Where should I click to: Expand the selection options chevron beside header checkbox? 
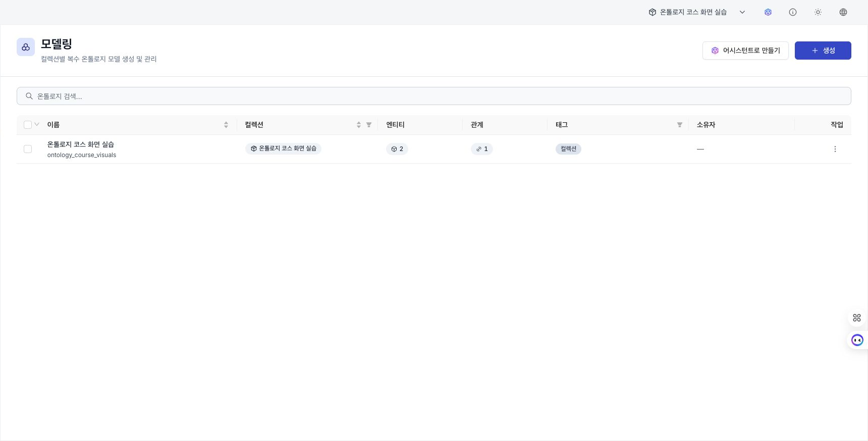coord(37,124)
